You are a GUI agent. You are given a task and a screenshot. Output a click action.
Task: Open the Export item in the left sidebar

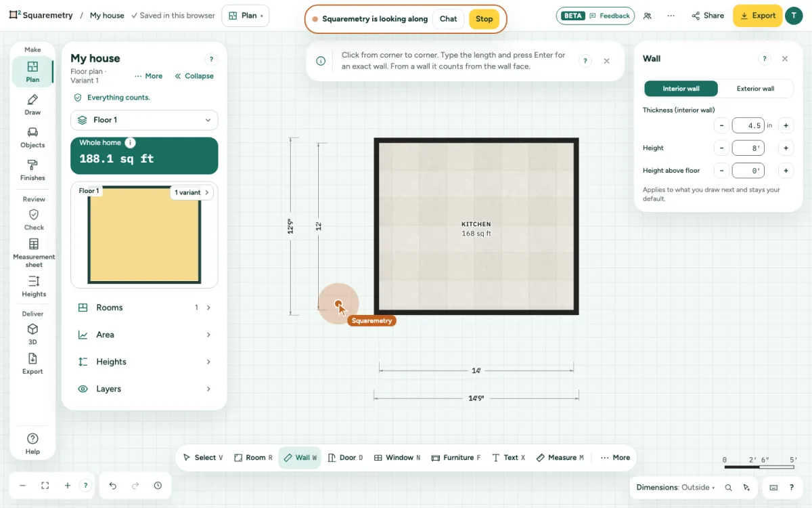(32, 364)
